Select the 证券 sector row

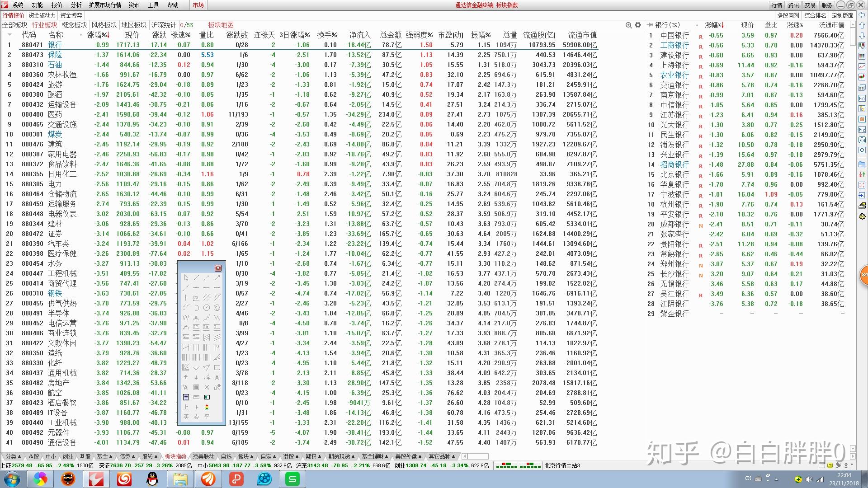(298, 234)
